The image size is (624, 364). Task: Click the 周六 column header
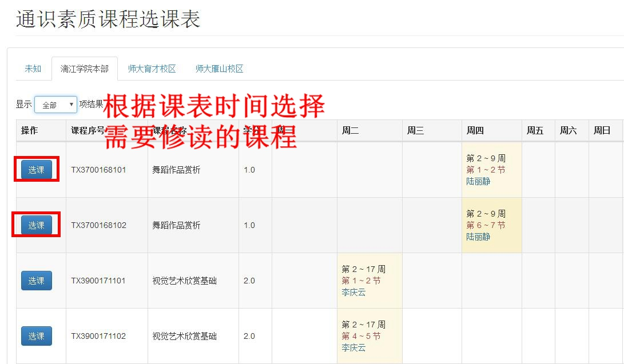[x=568, y=130]
